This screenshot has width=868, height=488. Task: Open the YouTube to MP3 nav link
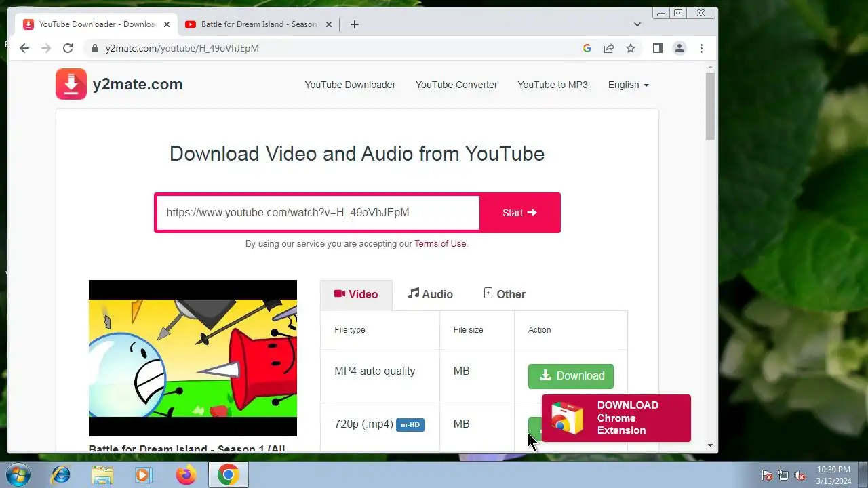tap(553, 85)
